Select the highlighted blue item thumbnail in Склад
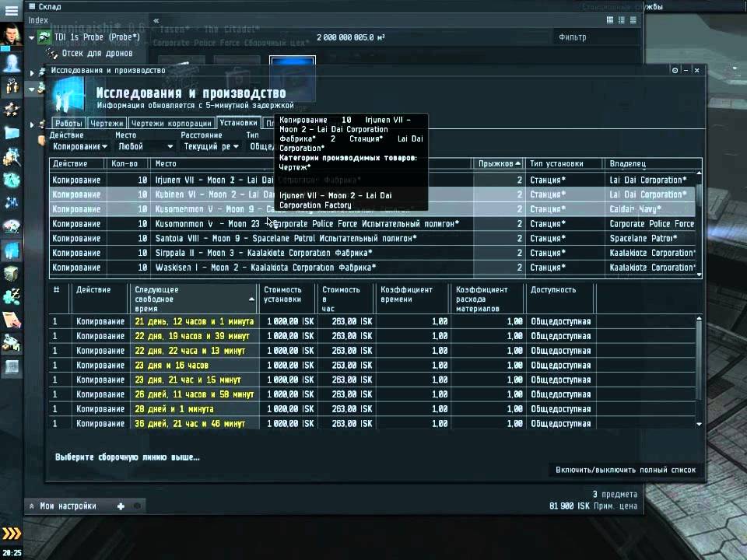 [x=293, y=79]
